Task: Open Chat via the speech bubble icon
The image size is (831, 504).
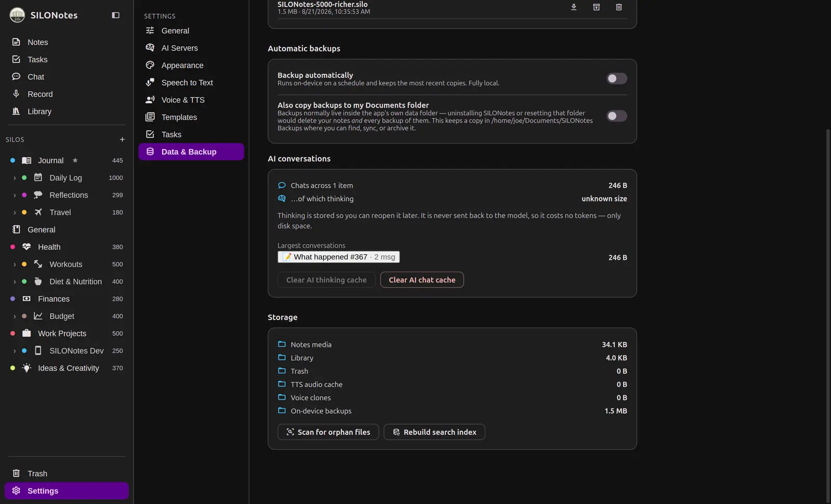Action: point(16,77)
